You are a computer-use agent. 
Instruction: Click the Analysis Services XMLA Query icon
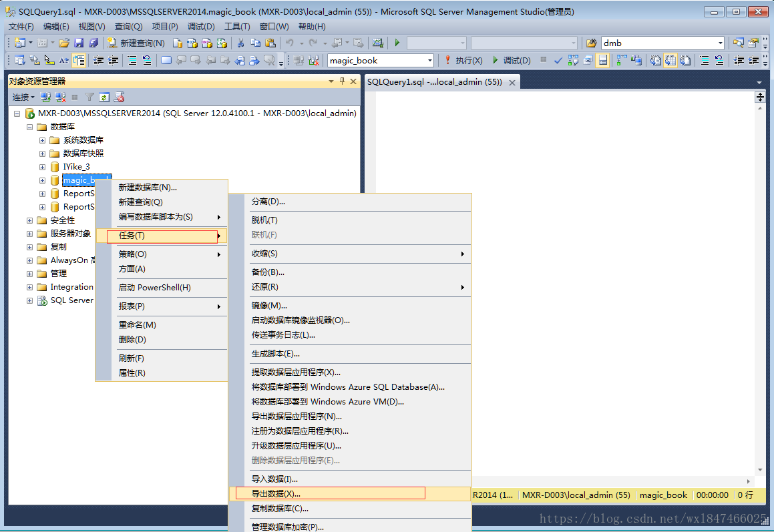tap(222, 43)
